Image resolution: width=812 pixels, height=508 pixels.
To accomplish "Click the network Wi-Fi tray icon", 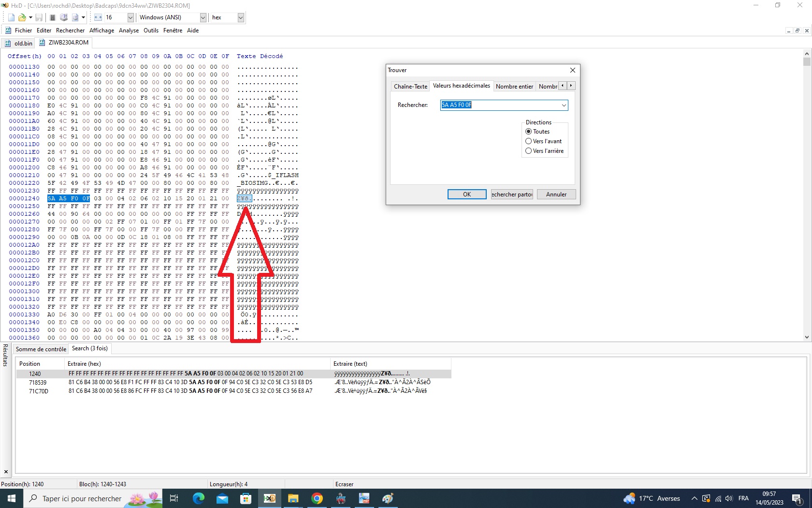I will 718,498.
